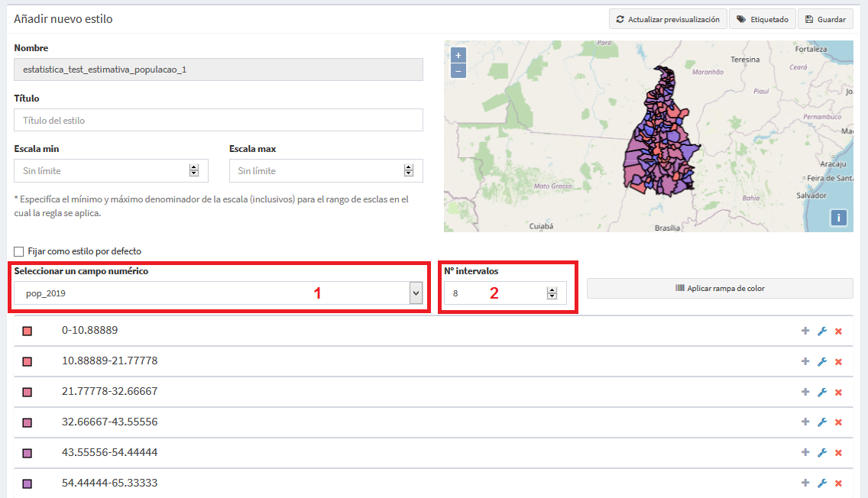Delete the 21.77778-32.66667 rule
Viewport: 868px width, 498px height.
point(839,393)
